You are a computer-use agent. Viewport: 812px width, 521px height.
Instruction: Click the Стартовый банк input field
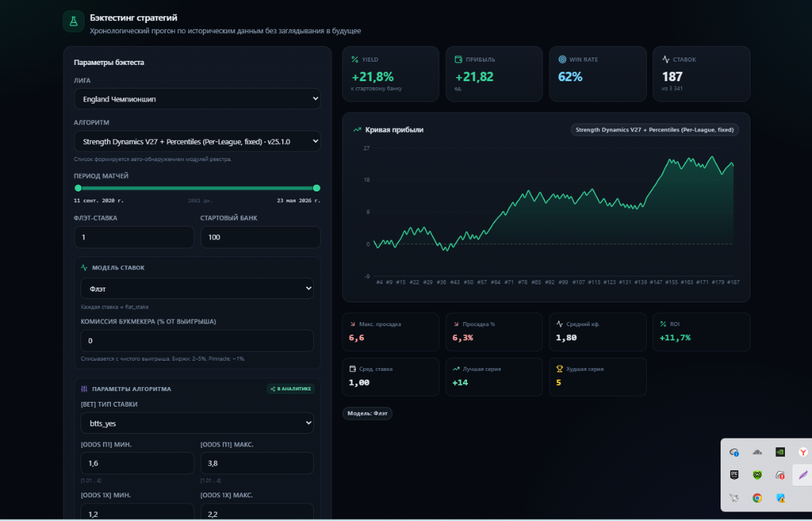coord(261,237)
